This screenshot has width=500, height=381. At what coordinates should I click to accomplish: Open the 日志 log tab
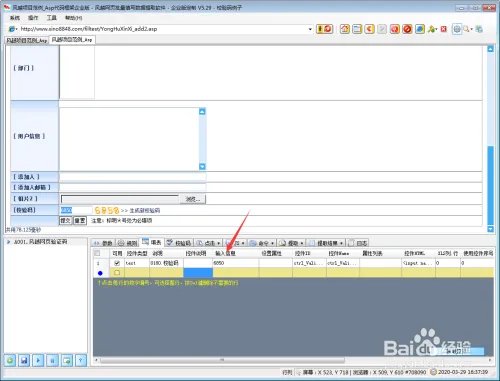(x=358, y=243)
